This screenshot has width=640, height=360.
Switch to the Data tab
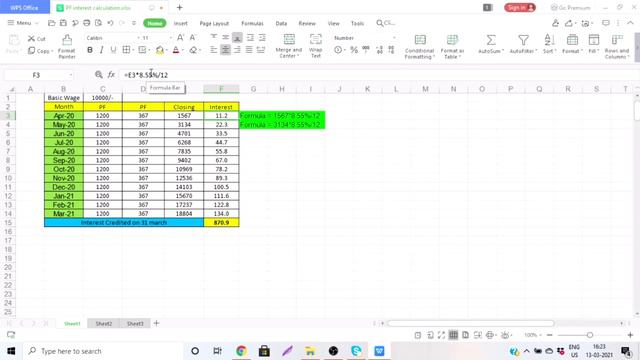pos(281,24)
